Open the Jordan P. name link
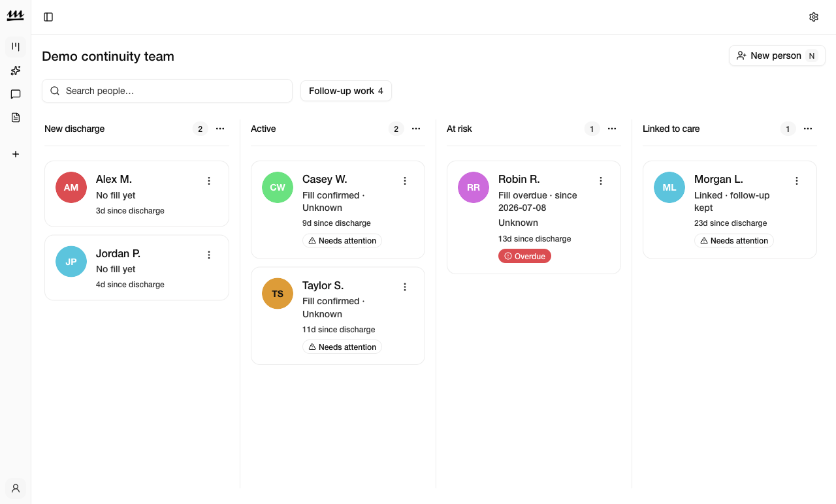Viewport: 836px width, 504px height. click(118, 253)
